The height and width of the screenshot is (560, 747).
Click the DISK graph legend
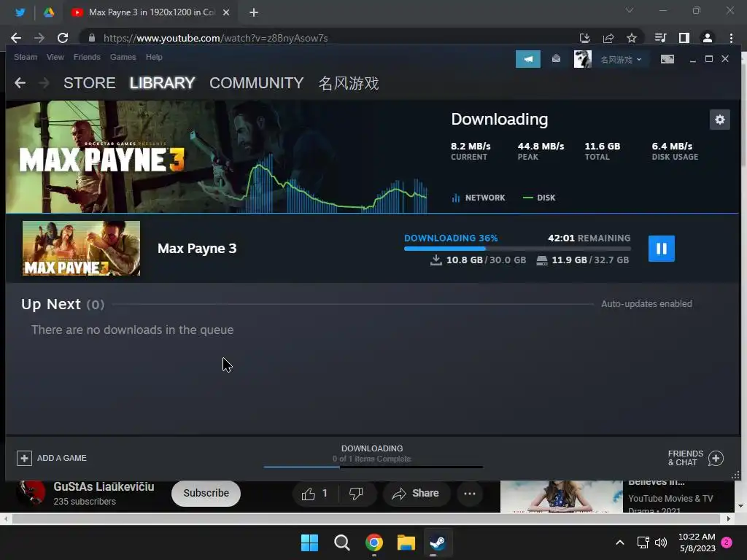[x=539, y=198]
